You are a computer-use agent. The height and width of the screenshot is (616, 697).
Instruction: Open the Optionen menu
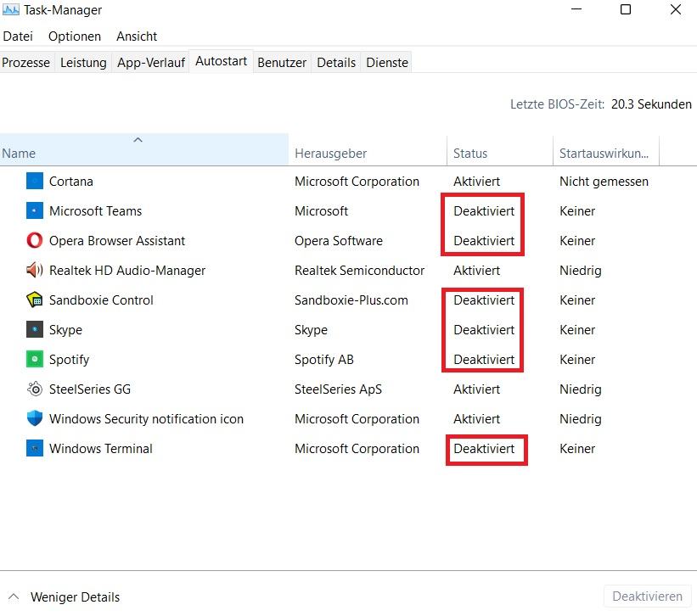75,36
